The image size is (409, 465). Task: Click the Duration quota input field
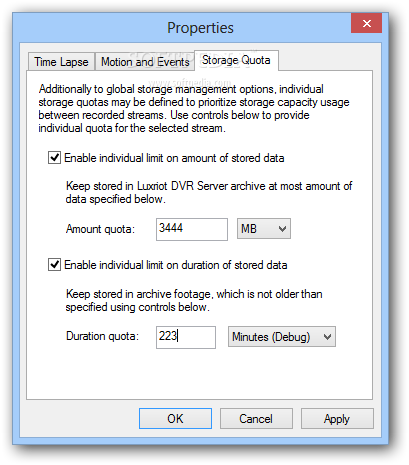pos(186,337)
